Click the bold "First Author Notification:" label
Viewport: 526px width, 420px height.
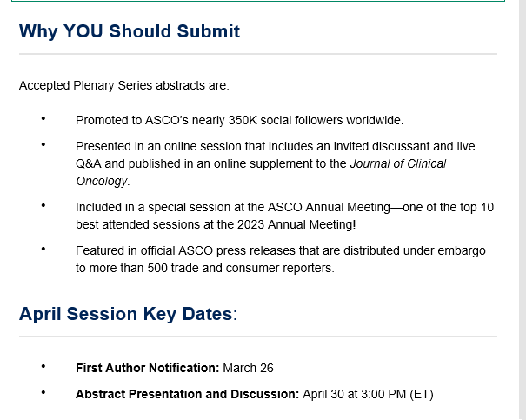[147, 368]
